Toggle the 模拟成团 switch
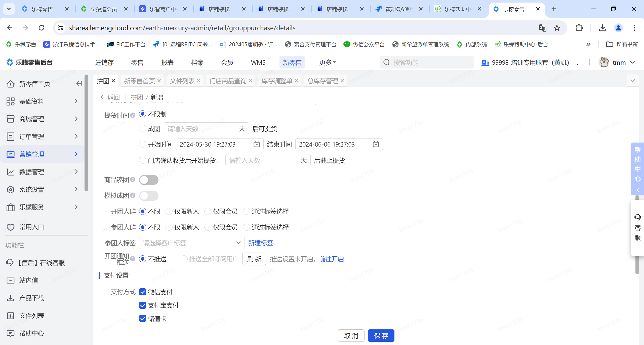The height and width of the screenshot is (345, 644). tap(149, 196)
